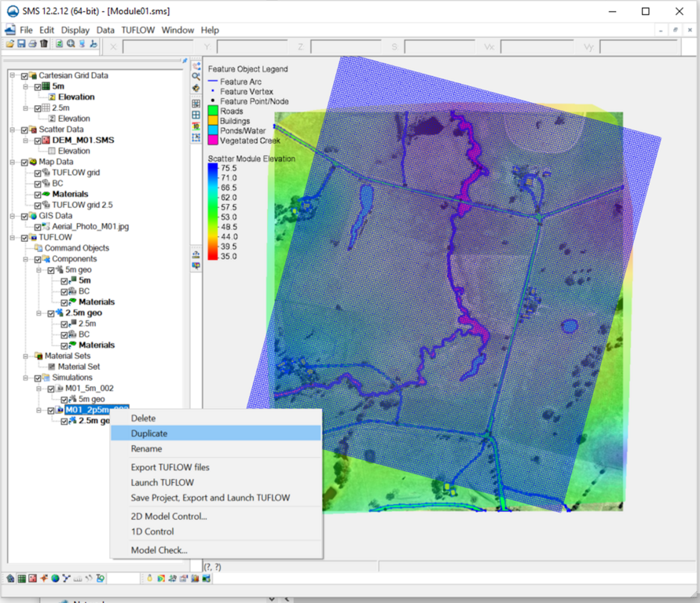Select the Cartesian Grid module icon in bottom toolbar
700x603 pixels.
22,579
